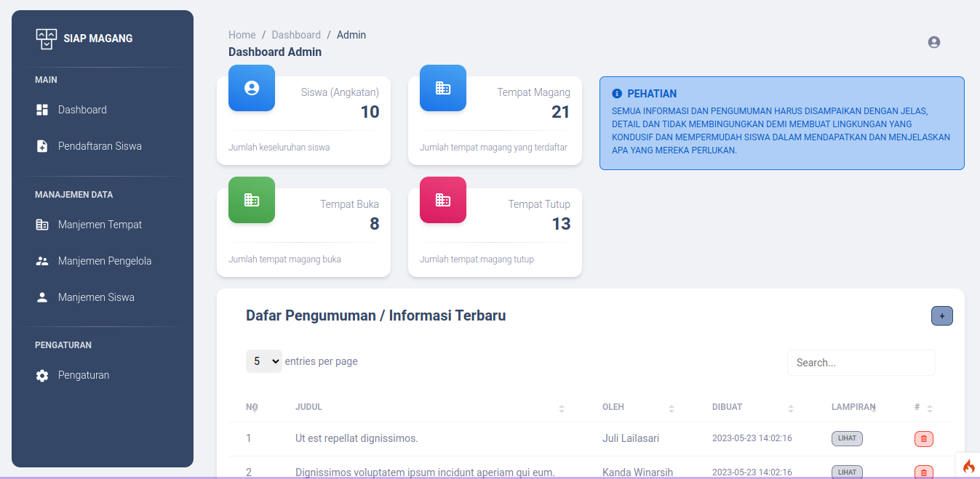Open Manjemen Pengelola from the sidebar
Image resolution: width=980 pixels, height=479 pixels.
point(104,261)
